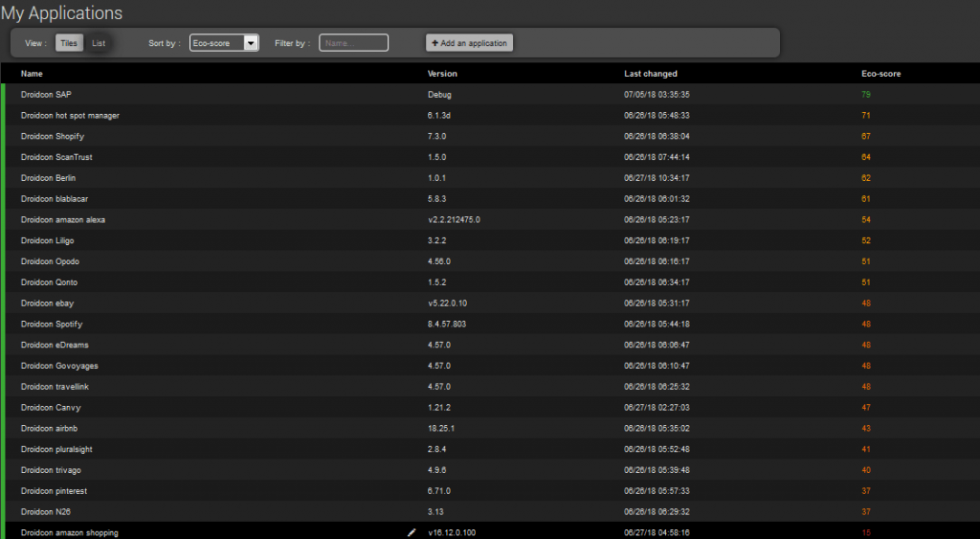
Task: Click eco-score 54 for amazon alexa
Action: 865,219
